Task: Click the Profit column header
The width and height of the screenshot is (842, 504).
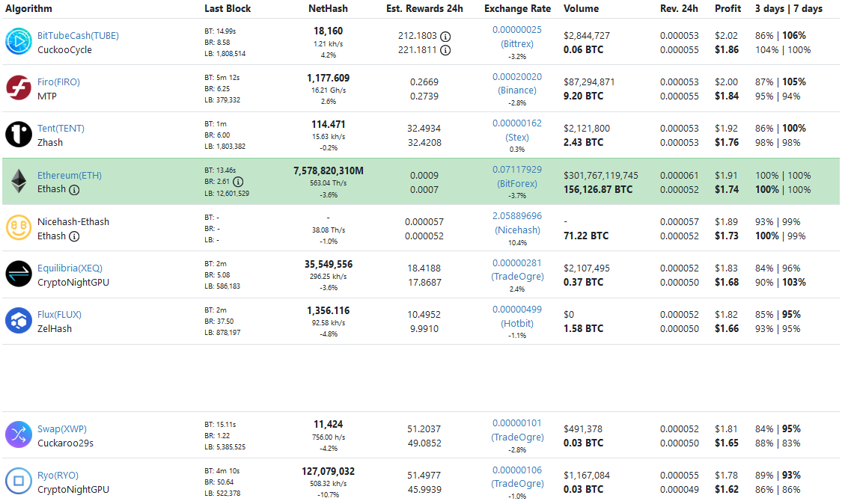Action: (x=727, y=8)
